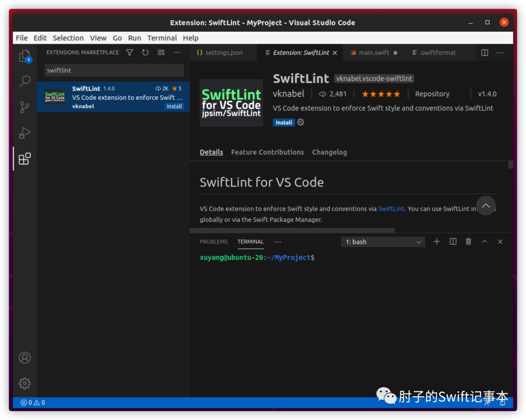Screen dimensions: 526x420
Task: Switch to the PROBLEMS panel tab
Action: 214,242
